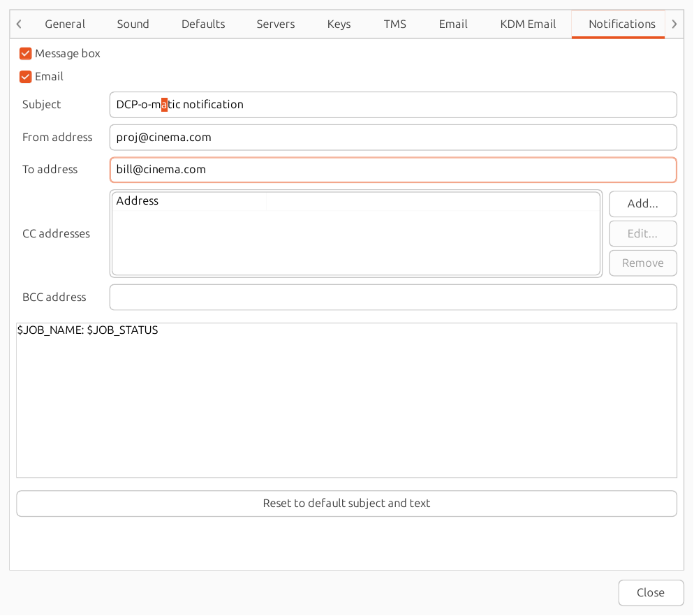Click the Address column header

[x=189, y=201]
